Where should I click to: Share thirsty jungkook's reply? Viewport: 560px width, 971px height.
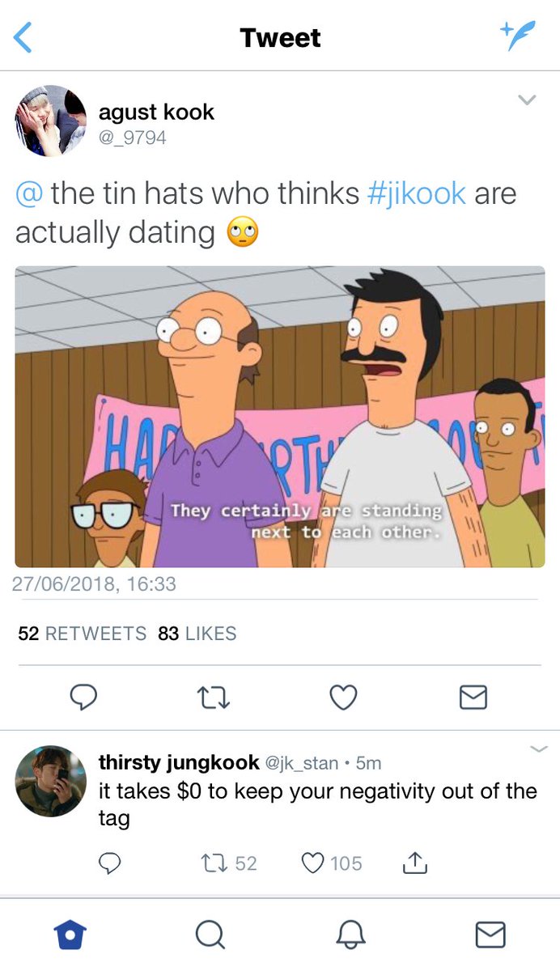(414, 863)
